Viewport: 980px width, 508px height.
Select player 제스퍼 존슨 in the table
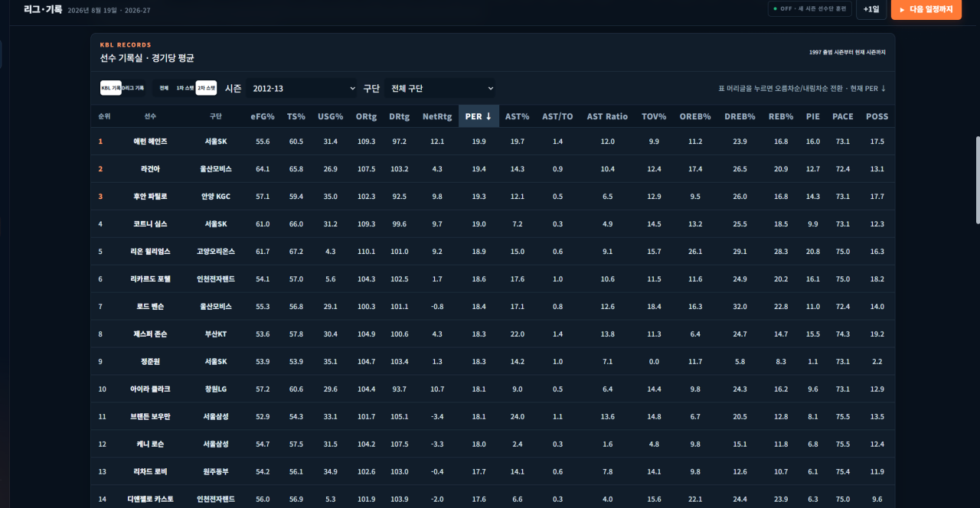(150, 334)
